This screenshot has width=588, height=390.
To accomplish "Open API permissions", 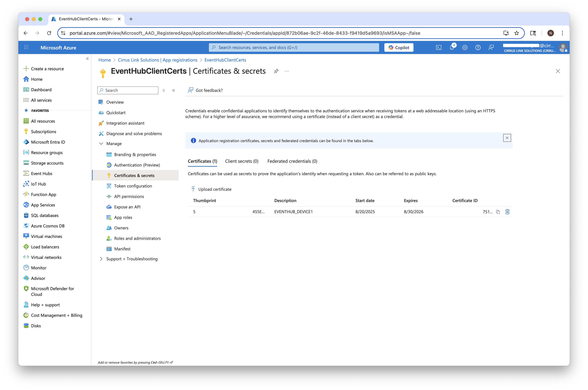I will point(129,196).
